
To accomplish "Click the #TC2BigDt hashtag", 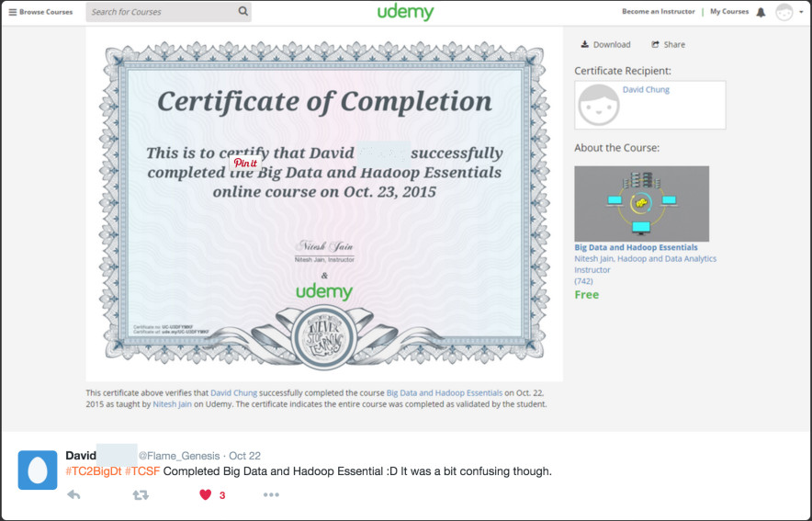I will click(x=93, y=471).
